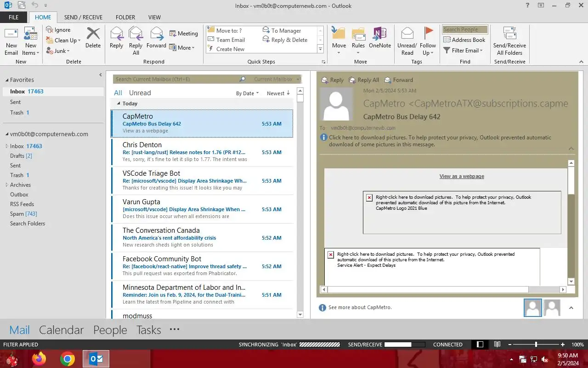Open the VSCode Triage Bot email

click(202, 181)
